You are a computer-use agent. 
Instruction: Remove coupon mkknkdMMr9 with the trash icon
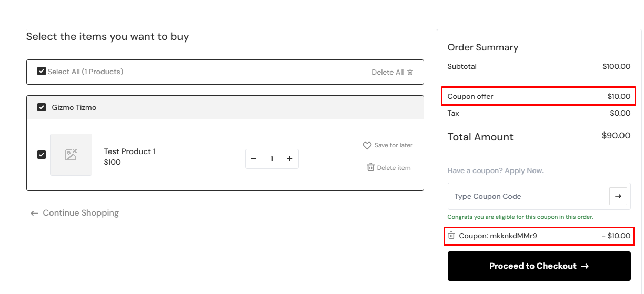451,236
